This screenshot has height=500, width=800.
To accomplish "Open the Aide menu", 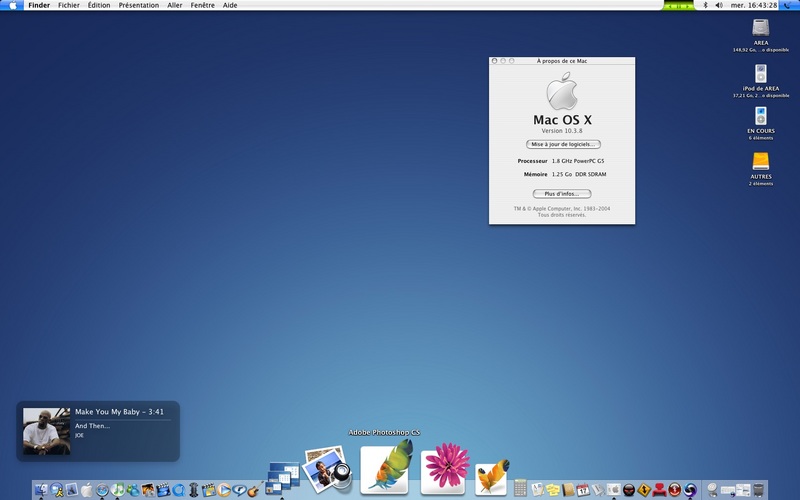I will [x=230, y=5].
